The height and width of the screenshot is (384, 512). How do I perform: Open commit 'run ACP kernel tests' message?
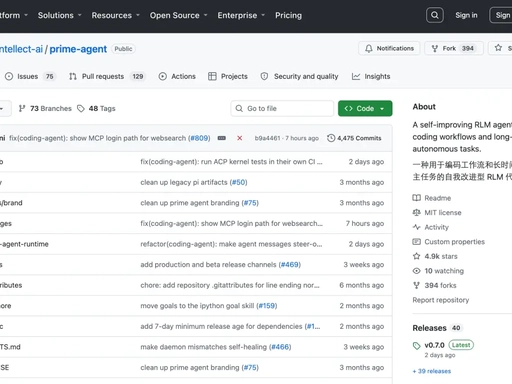(231, 162)
